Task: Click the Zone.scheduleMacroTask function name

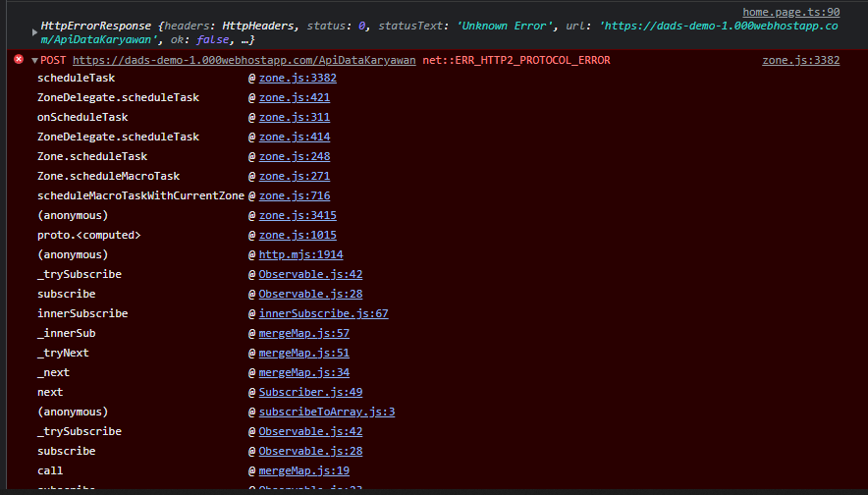Action: click(108, 176)
